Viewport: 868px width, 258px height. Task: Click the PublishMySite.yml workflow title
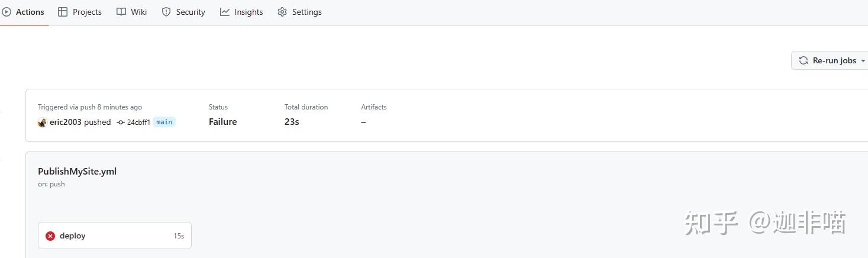click(77, 172)
